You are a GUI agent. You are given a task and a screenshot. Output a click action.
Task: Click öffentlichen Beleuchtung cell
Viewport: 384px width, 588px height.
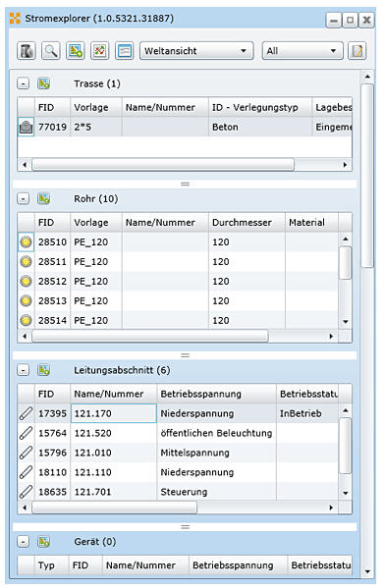(x=216, y=433)
